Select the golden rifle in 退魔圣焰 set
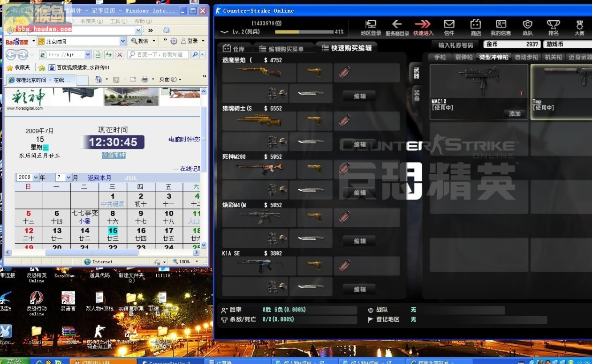592x364 pixels. coord(259,73)
